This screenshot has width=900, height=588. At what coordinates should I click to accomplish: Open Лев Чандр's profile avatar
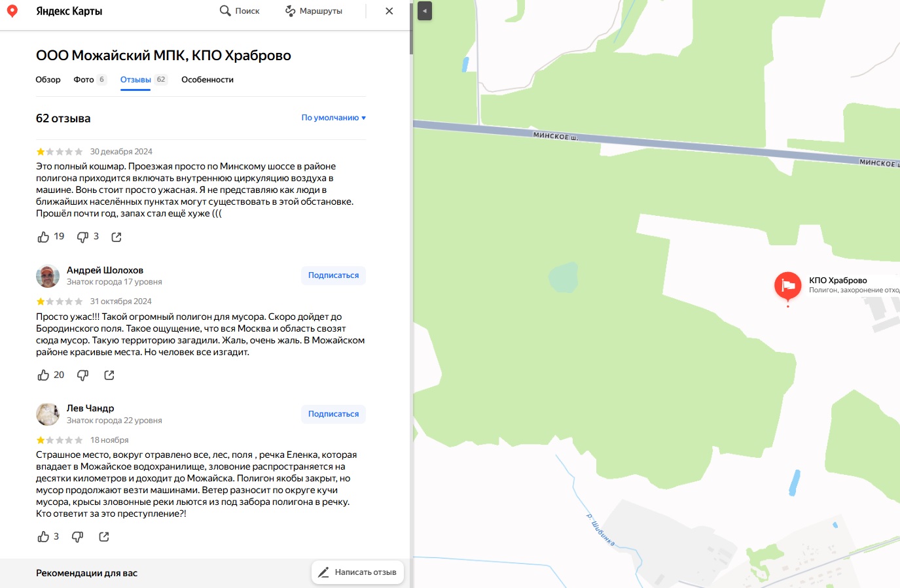pyautogui.click(x=48, y=414)
